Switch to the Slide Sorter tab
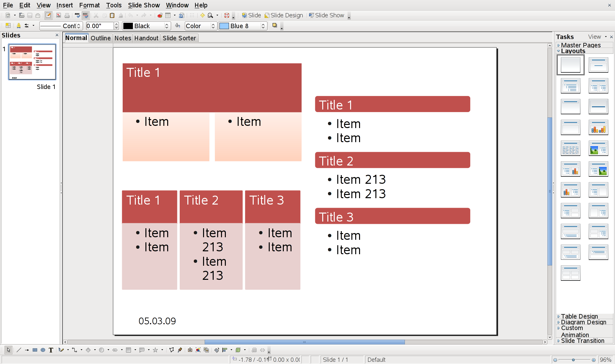The image size is (615, 364). (x=179, y=38)
